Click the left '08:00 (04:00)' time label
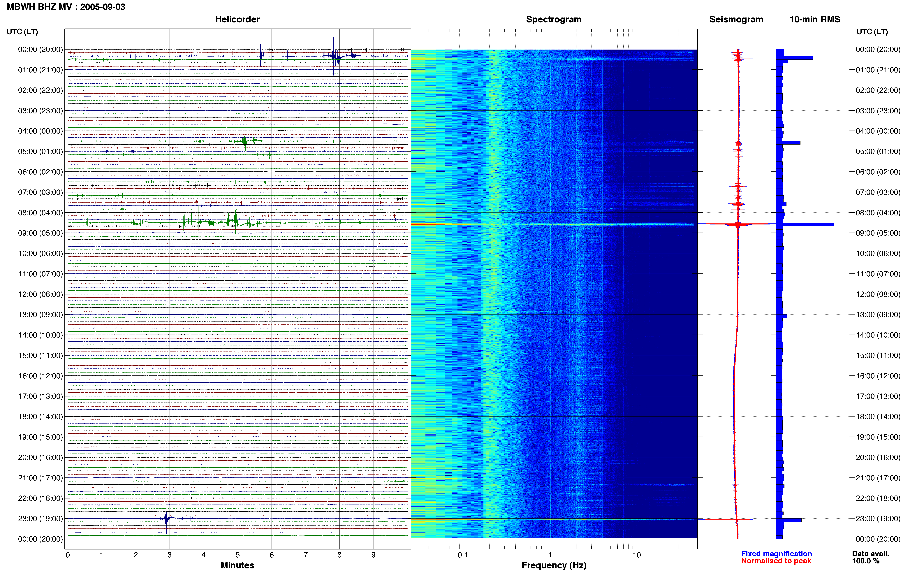 [x=41, y=212]
